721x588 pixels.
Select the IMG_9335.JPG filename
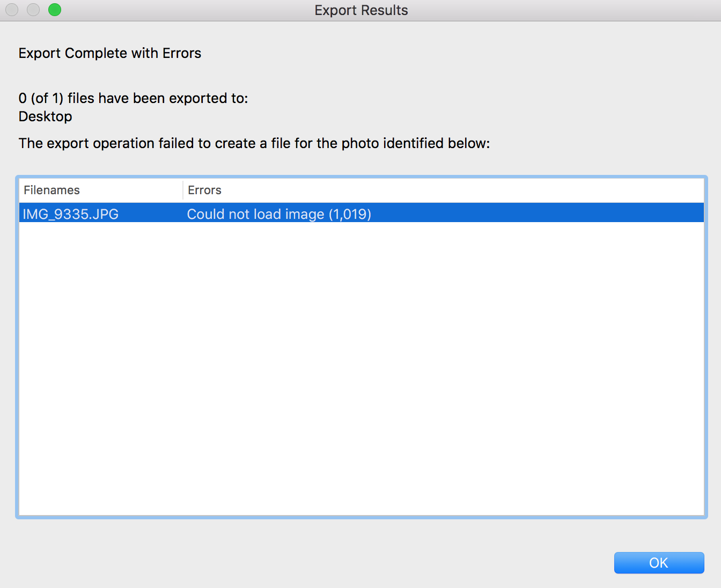pyautogui.click(x=70, y=214)
